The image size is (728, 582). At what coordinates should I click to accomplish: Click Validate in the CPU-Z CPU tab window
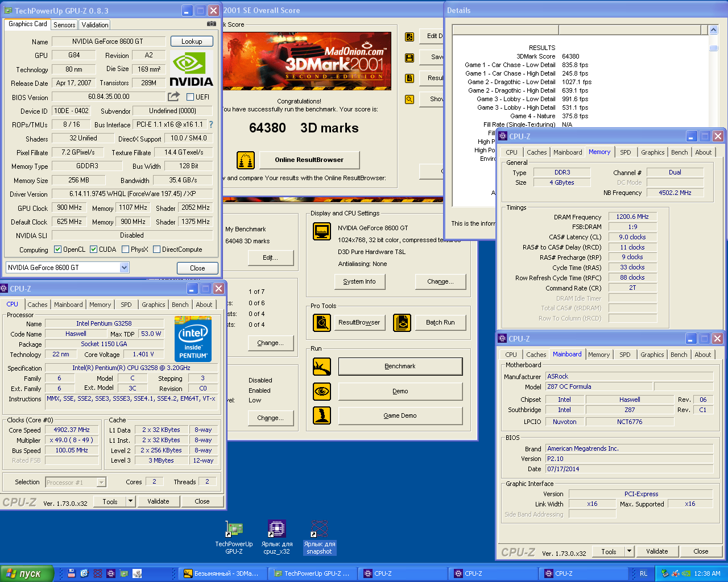(x=158, y=501)
